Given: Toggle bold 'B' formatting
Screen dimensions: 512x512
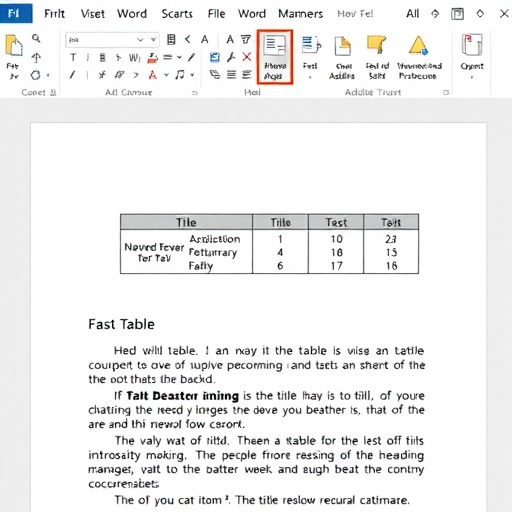Looking at the screenshot, I should [x=103, y=57].
